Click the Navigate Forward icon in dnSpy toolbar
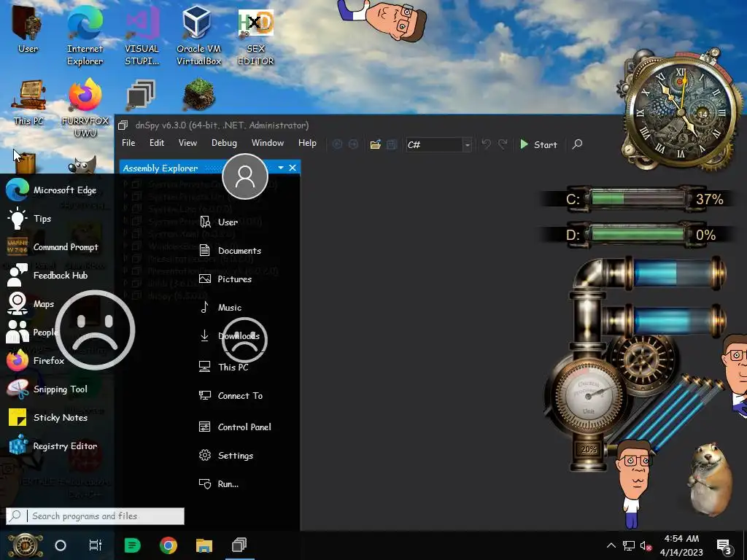The height and width of the screenshot is (560, 747). click(353, 144)
